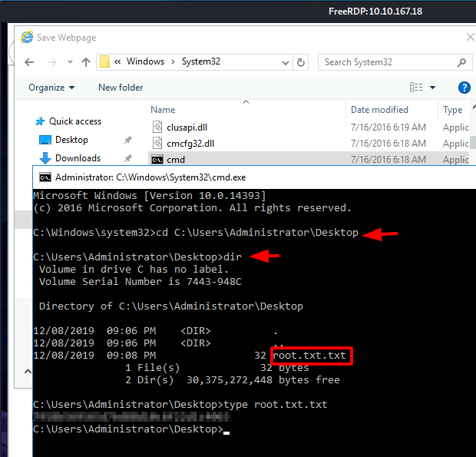476x457 pixels.
Task: Click the file list vertical scrollbar
Action: click(473, 142)
